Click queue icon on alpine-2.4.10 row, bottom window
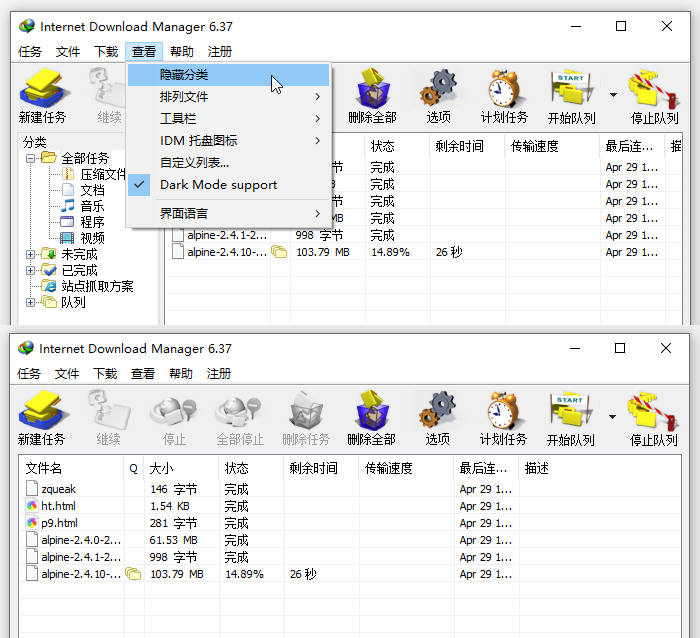 (133, 574)
